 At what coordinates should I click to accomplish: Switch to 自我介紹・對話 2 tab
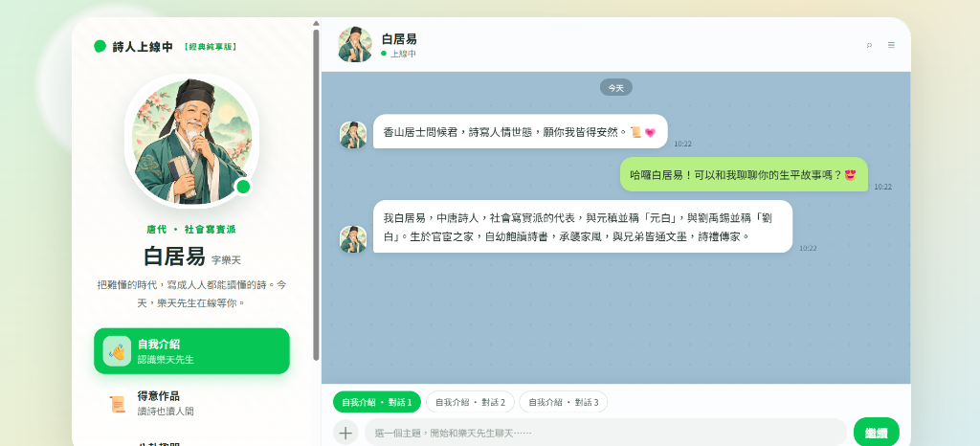coord(470,402)
